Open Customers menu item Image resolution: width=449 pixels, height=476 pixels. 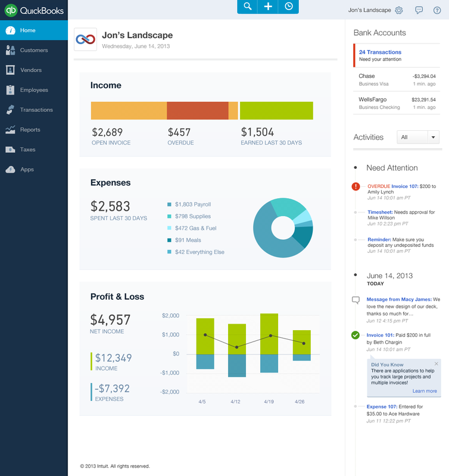coord(34,50)
